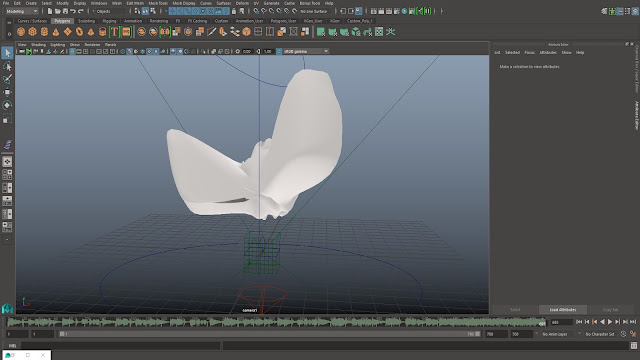Open the viewport Shading menu
640x360 pixels.
point(38,44)
